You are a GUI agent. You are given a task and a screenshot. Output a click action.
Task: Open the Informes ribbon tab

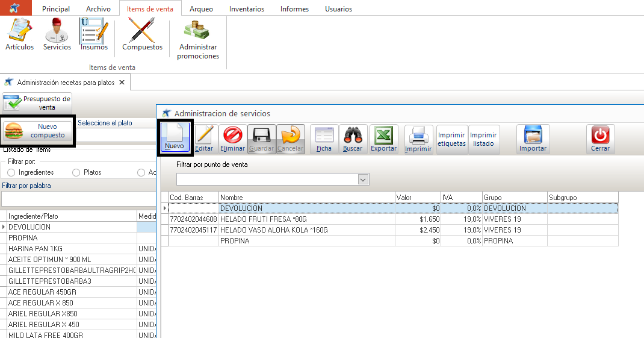(x=294, y=9)
